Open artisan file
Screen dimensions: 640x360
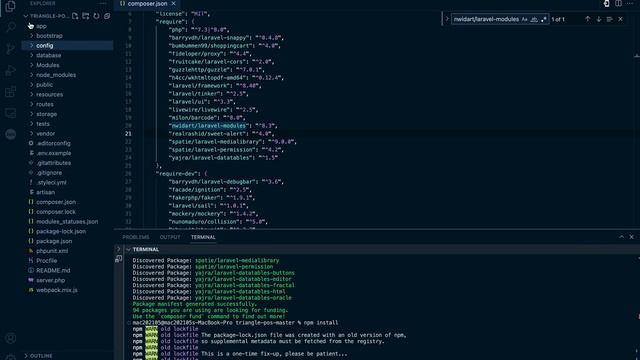pos(45,192)
